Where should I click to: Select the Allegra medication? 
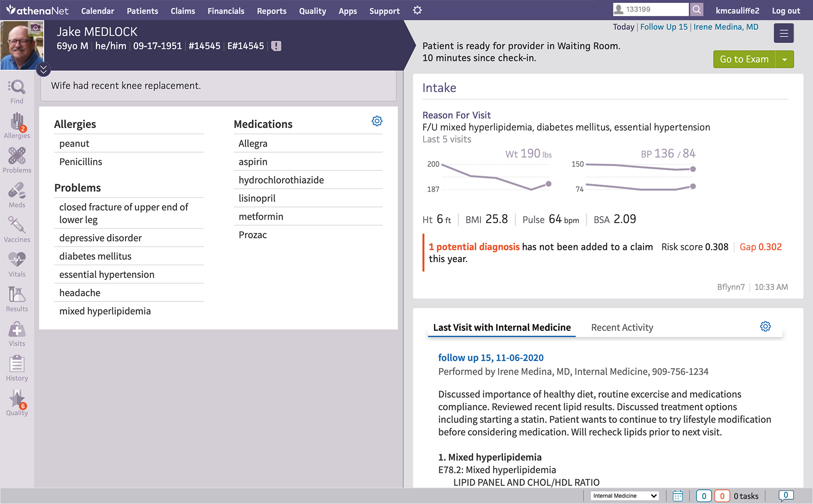coord(308,143)
